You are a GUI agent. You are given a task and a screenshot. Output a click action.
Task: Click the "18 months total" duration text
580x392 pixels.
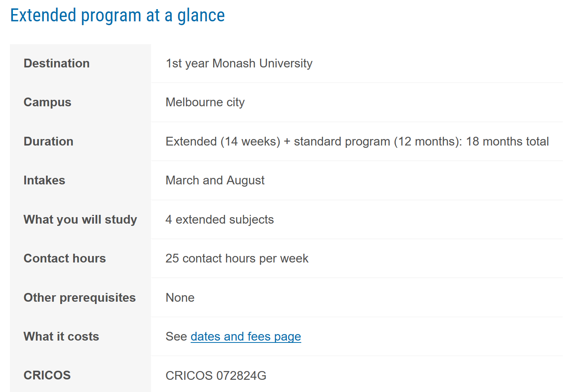(507, 141)
